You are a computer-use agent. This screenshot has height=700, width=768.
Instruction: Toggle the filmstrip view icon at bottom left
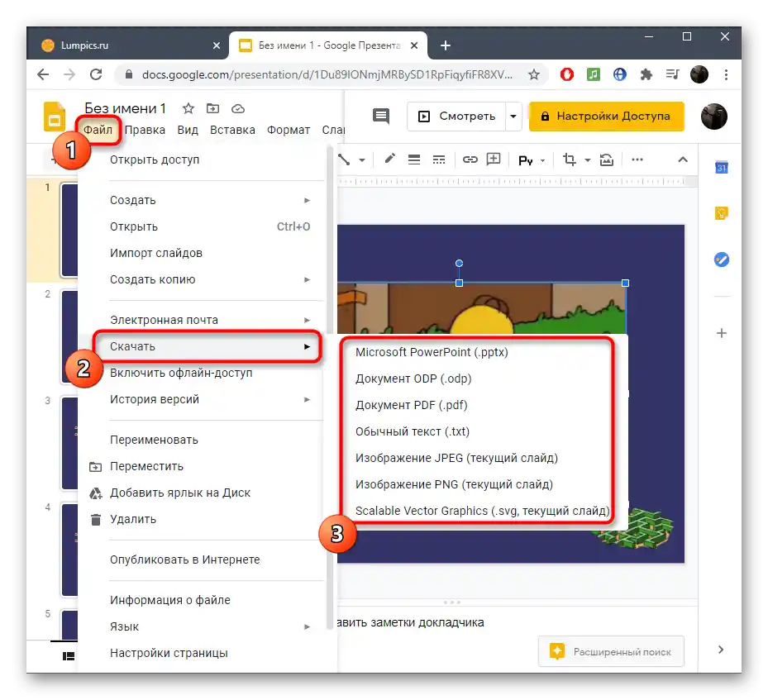pyautogui.click(x=69, y=656)
